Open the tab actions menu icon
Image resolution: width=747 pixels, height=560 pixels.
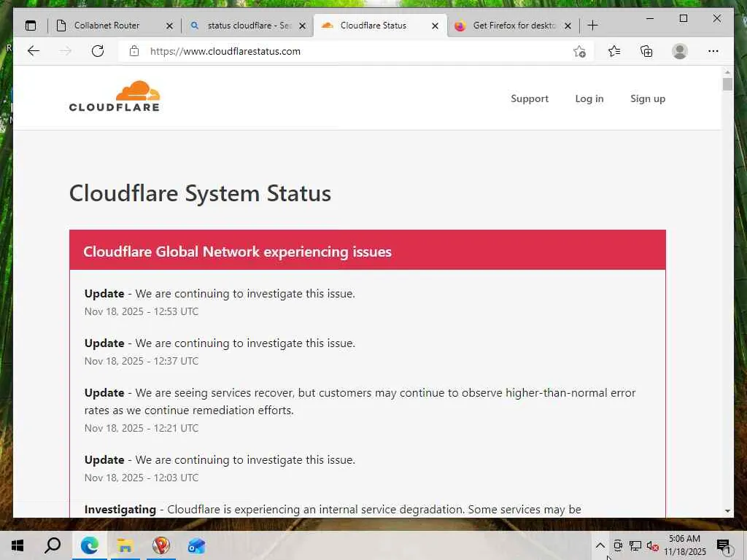coord(31,26)
